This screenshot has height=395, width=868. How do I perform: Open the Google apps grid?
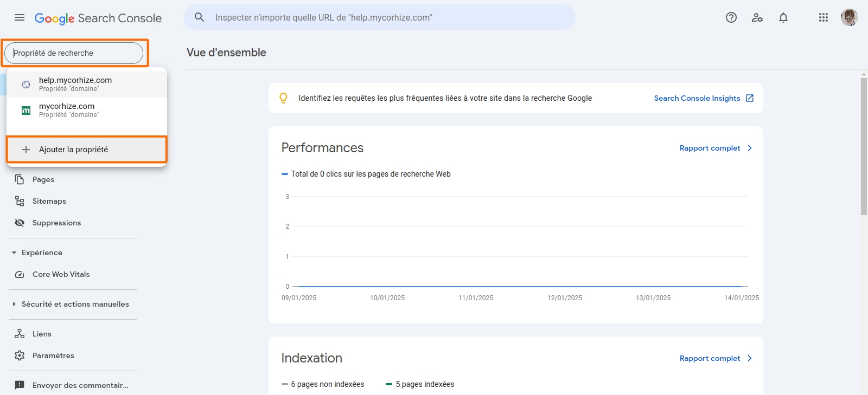(x=824, y=17)
